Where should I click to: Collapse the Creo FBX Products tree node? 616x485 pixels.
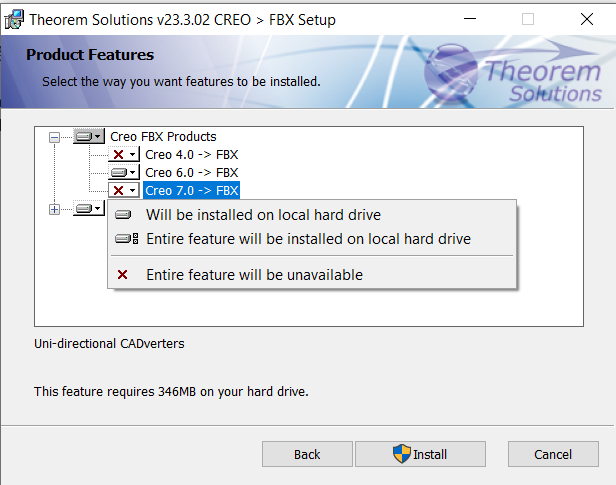[55, 137]
